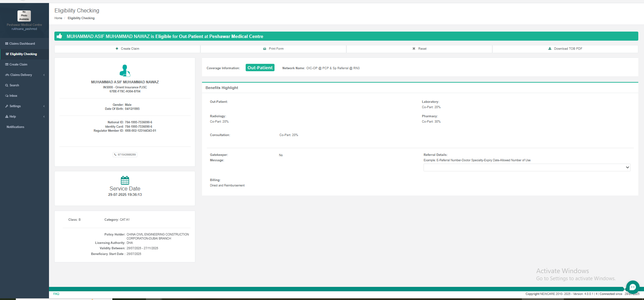Open the Inbox sidebar item

pos(13,96)
